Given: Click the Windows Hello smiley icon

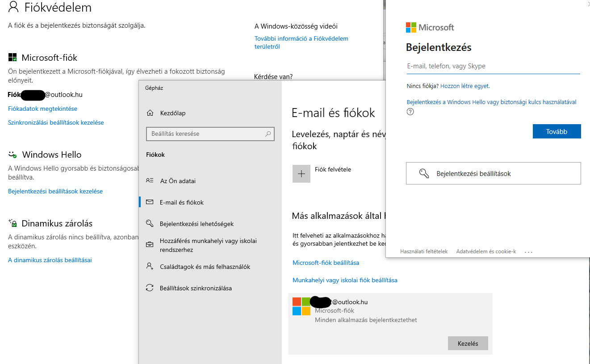Looking at the screenshot, I should (13, 155).
